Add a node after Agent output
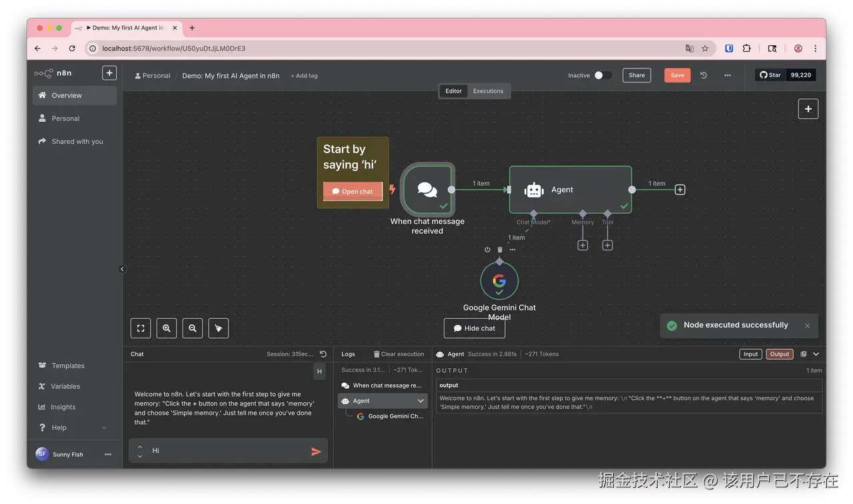The height and width of the screenshot is (504, 853). (x=680, y=190)
